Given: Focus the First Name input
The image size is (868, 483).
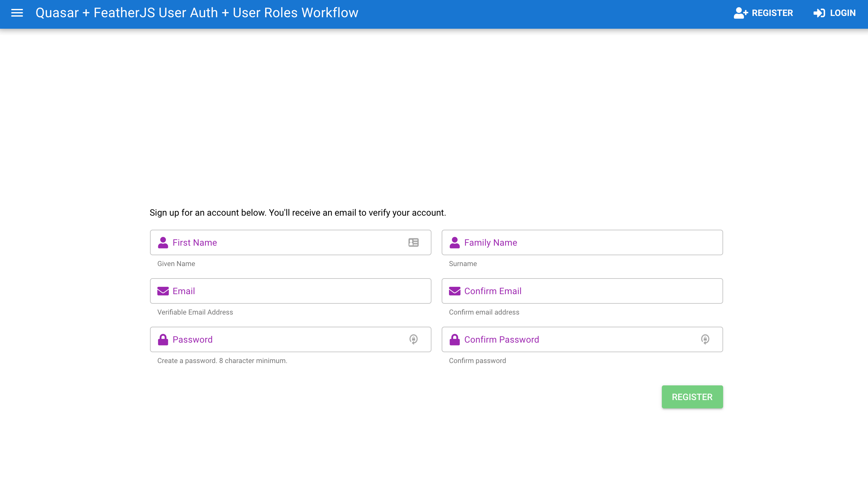Looking at the screenshot, I should point(287,242).
